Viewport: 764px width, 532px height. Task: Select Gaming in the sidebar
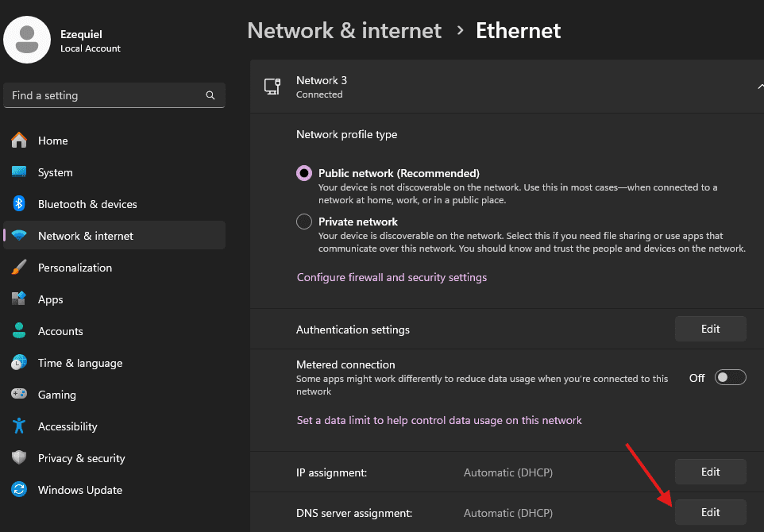(56, 395)
